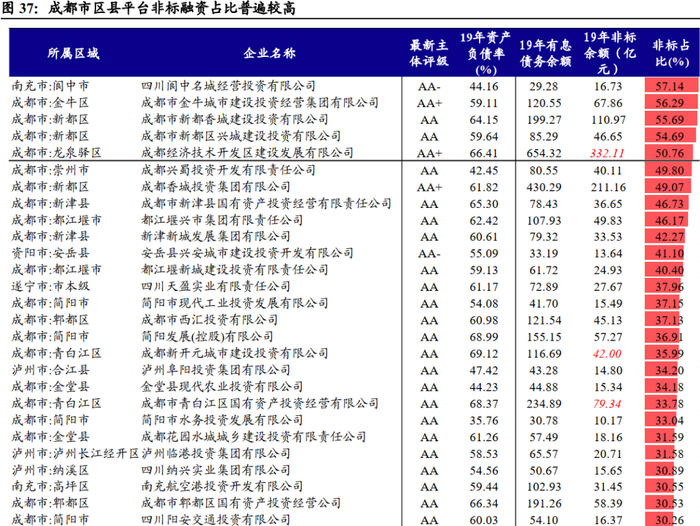Click the 56.29 ratio data bar

671,103
